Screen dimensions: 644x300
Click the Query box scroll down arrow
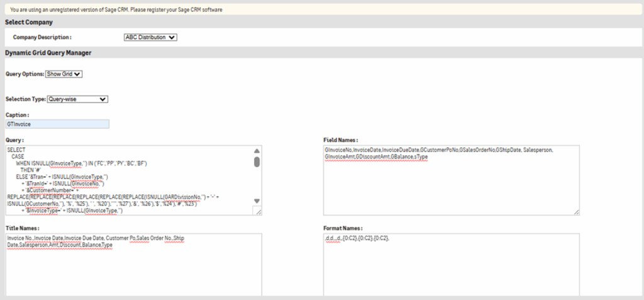click(x=257, y=201)
